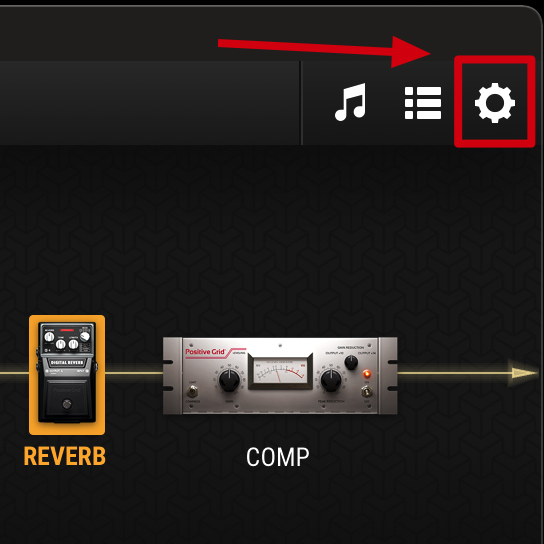Click the Peak Reduction knob

[331, 380]
